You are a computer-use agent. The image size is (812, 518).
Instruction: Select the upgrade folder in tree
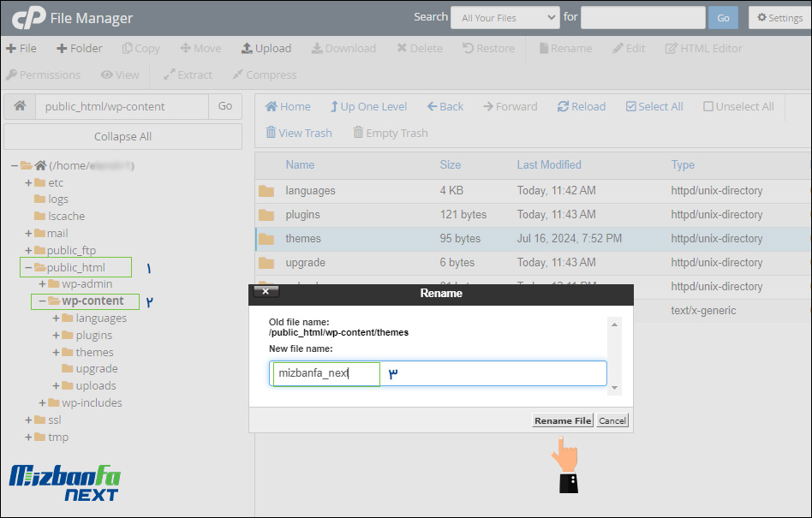point(90,369)
